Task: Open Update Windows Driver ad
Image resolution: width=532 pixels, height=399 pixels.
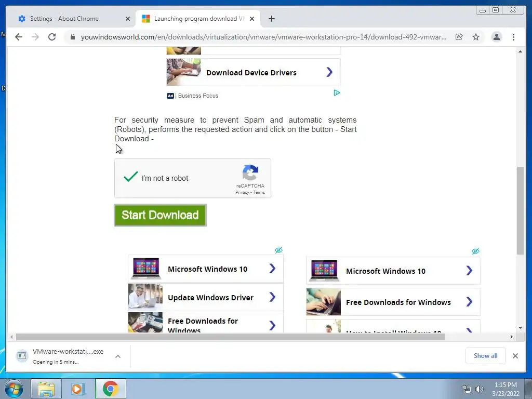Action: [206, 297]
